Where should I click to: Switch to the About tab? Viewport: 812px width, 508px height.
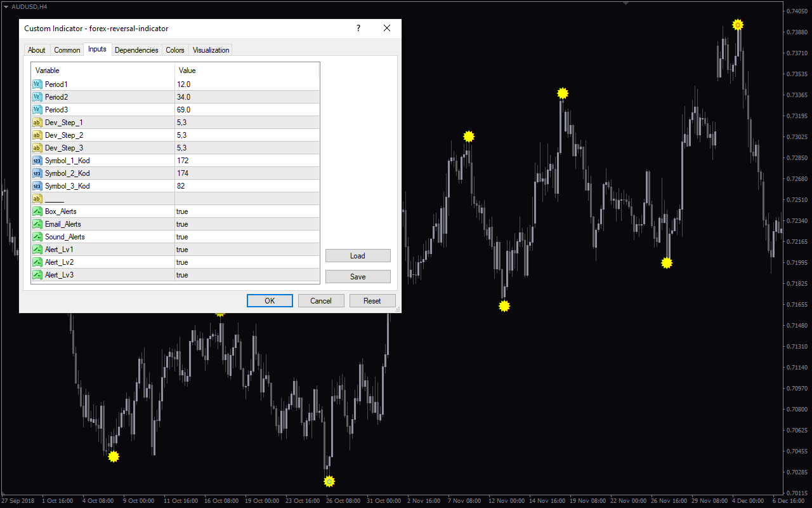(37, 50)
